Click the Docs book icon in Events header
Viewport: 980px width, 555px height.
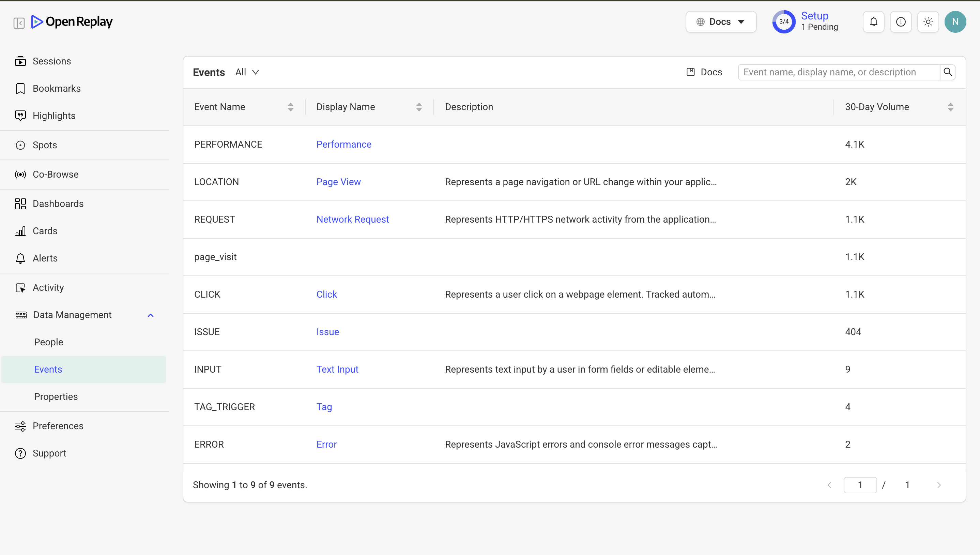pyautogui.click(x=691, y=72)
